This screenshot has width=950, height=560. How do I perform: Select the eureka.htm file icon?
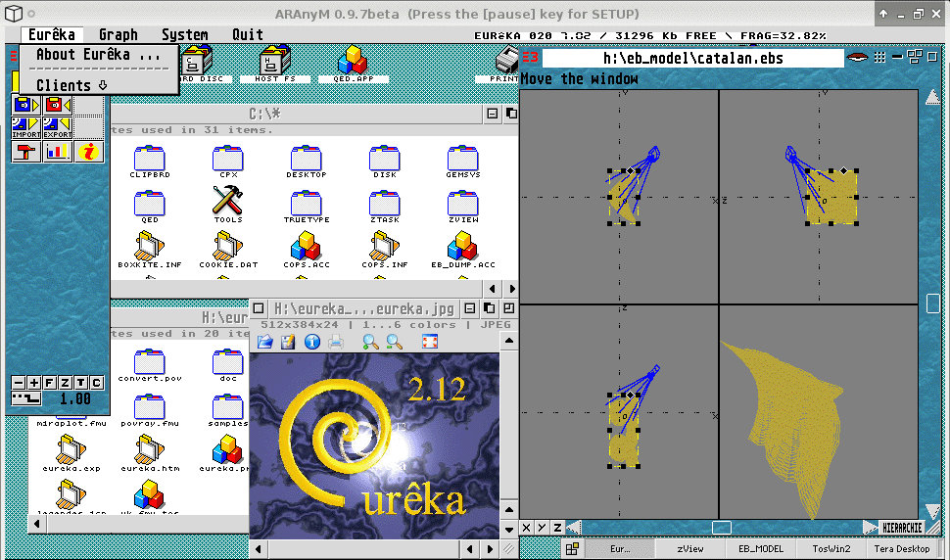pos(150,454)
